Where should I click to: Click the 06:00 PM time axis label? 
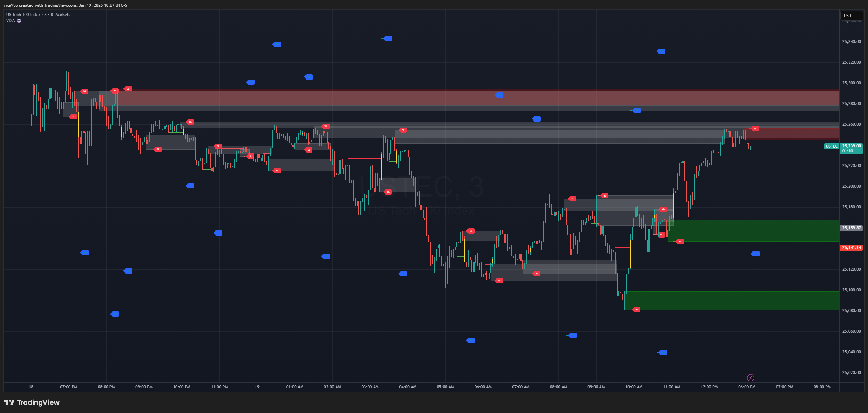pos(747,387)
